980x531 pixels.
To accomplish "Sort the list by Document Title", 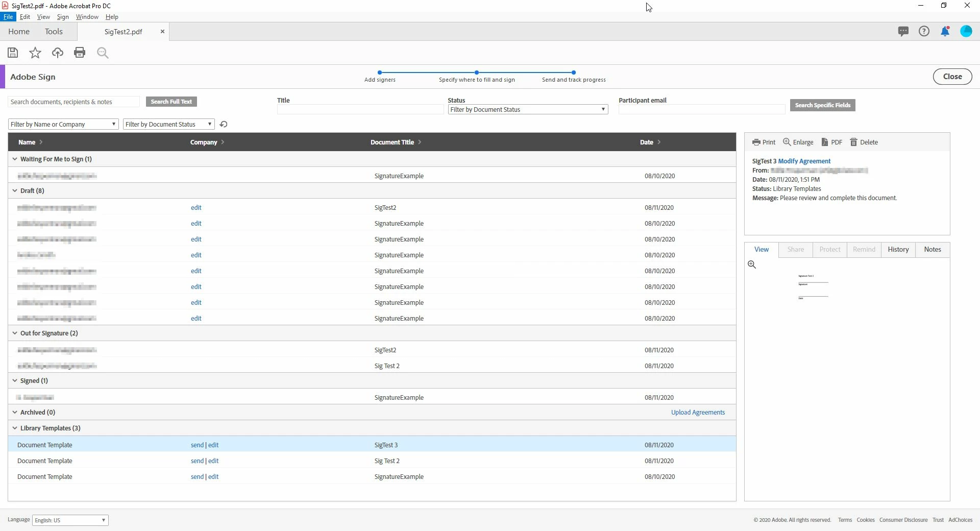I will 396,142.
